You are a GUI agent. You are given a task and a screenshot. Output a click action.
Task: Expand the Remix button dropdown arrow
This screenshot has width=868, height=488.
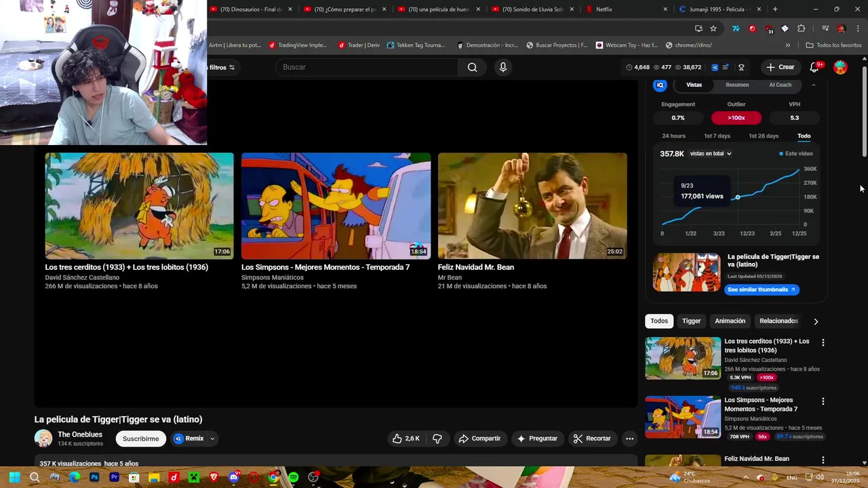(212, 439)
